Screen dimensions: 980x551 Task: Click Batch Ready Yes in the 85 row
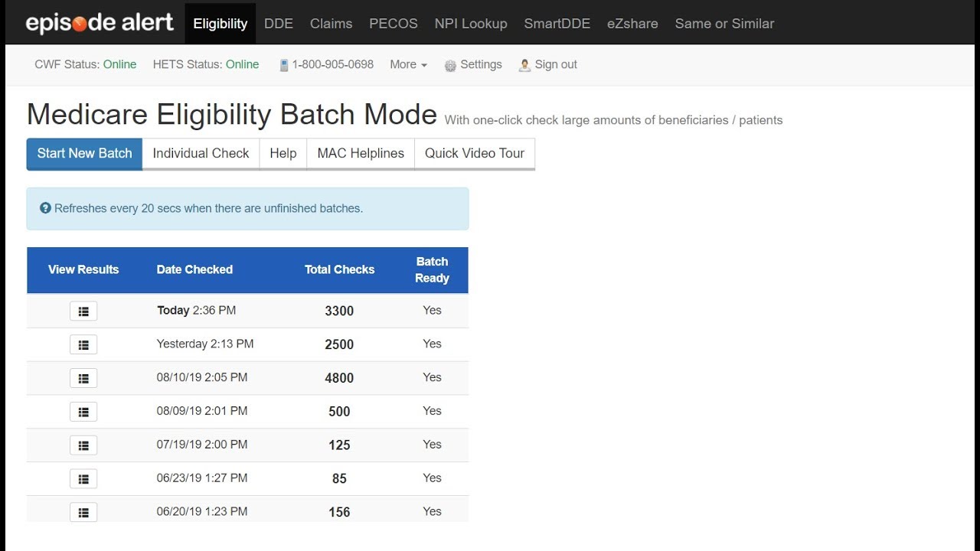(432, 478)
